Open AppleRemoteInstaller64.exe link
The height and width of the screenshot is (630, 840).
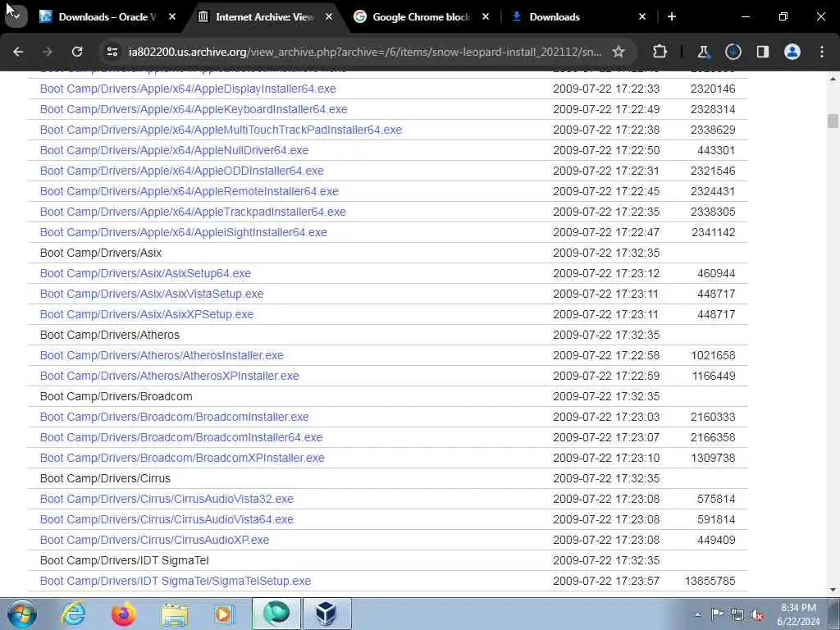coord(189,191)
